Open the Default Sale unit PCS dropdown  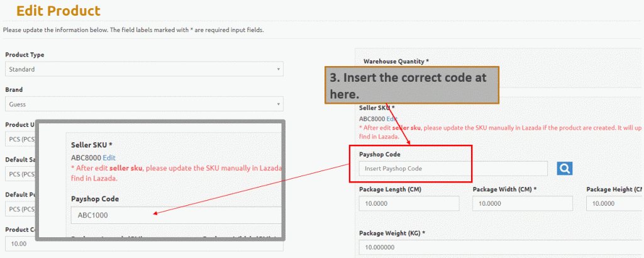(x=21, y=174)
